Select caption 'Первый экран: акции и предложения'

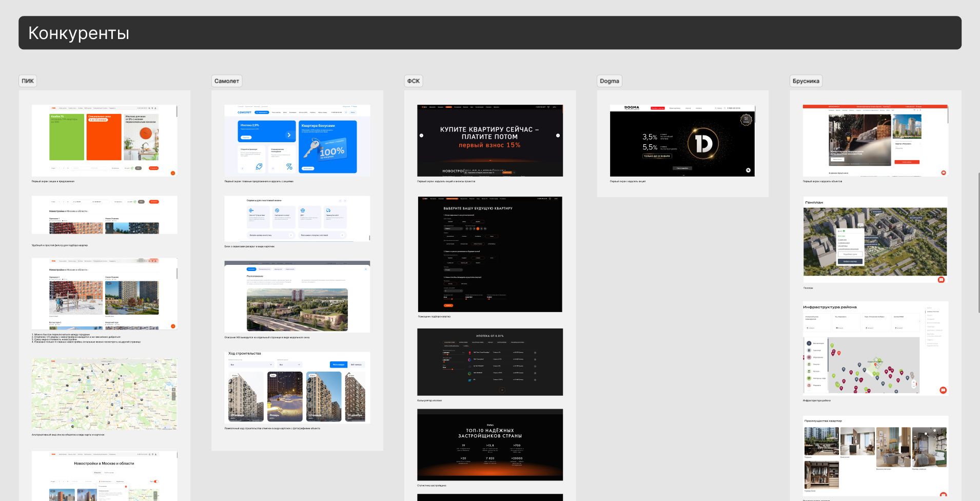[53, 181]
